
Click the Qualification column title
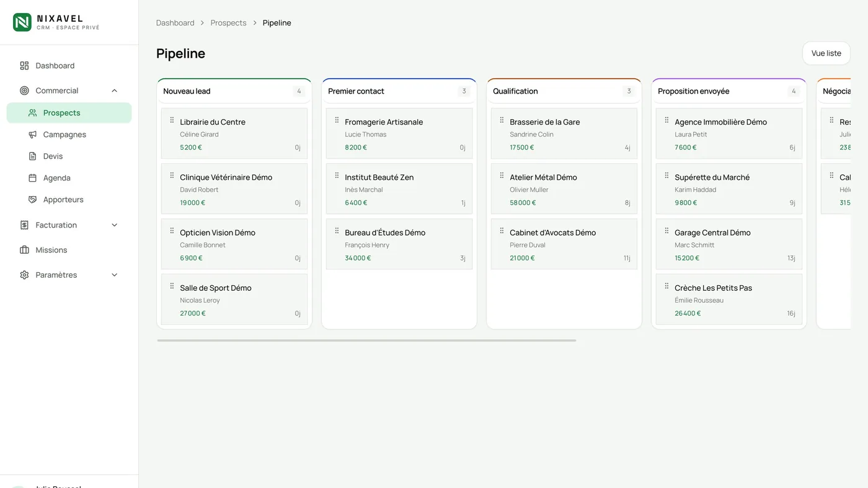[515, 91]
